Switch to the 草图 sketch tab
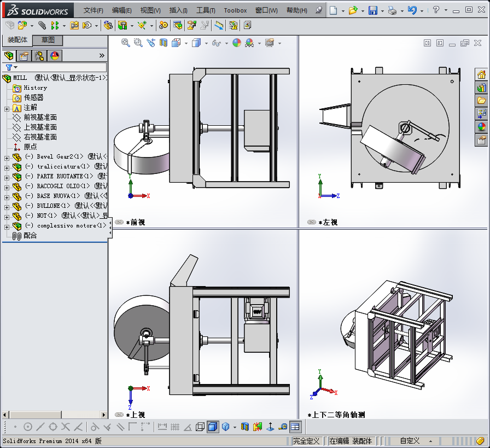The image size is (490, 448). point(48,40)
